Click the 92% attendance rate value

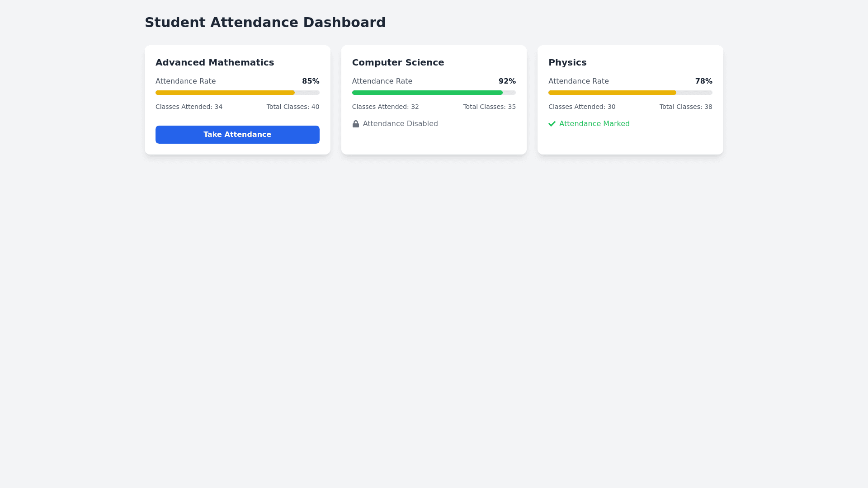pyautogui.click(x=507, y=81)
